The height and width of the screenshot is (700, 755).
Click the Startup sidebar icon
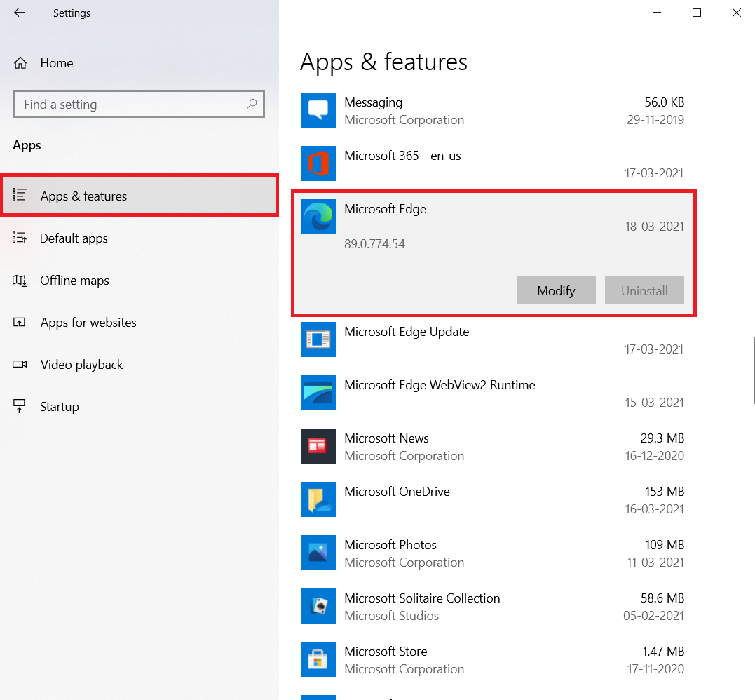(x=19, y=406)
